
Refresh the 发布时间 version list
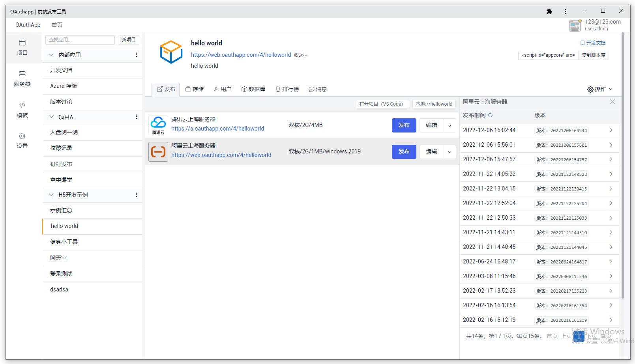point(491,115)
